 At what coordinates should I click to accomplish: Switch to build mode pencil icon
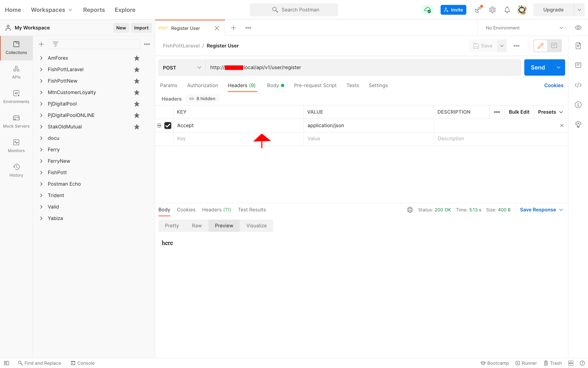coord(541,46)
